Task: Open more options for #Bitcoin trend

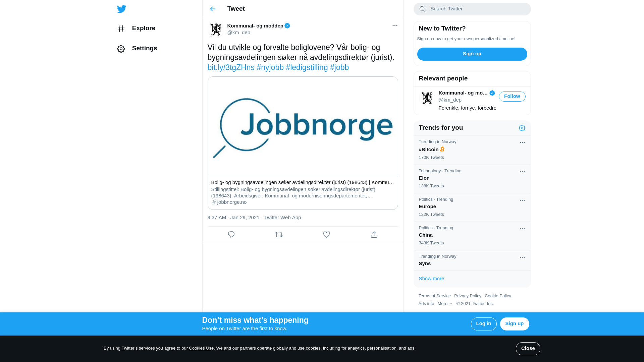Action: point(522,143)
